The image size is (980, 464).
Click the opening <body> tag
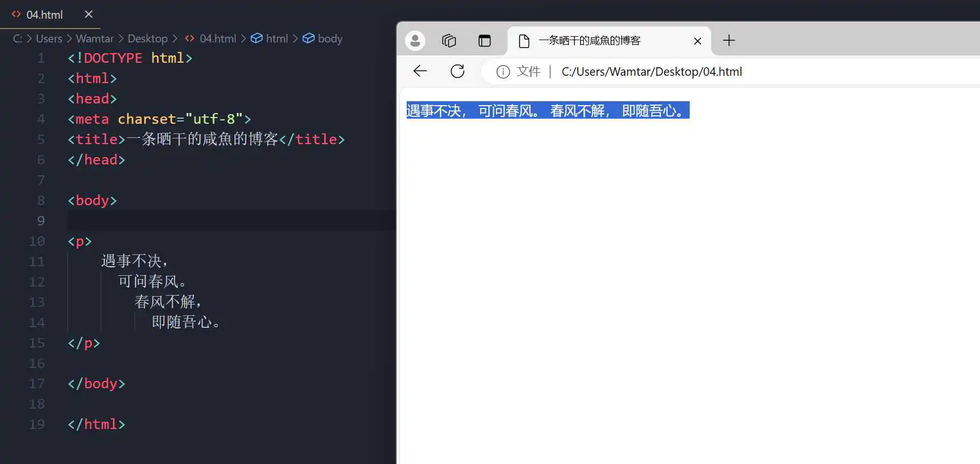click(x=92, y=201)
